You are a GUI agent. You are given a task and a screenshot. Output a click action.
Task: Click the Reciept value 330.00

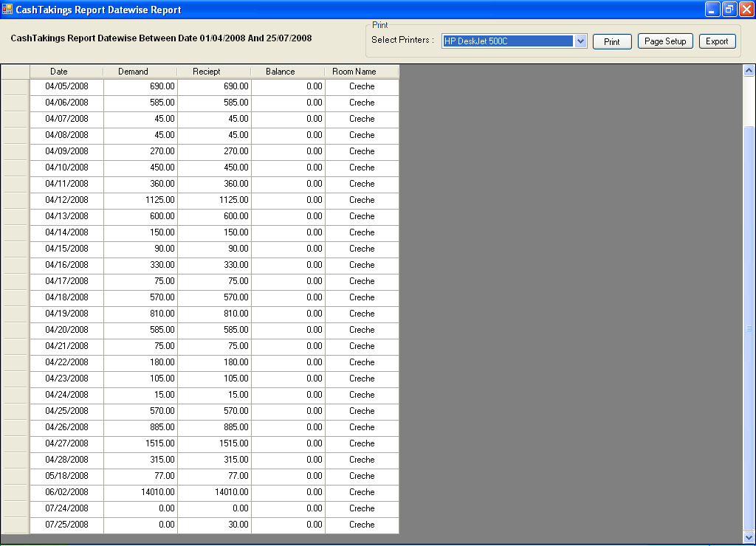point(214,265)
